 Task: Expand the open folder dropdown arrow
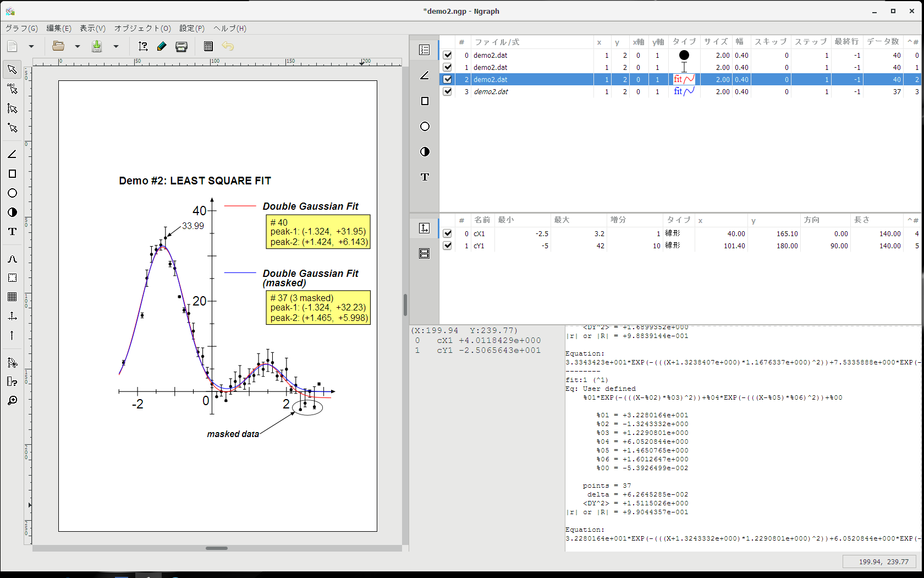[78, 47]
